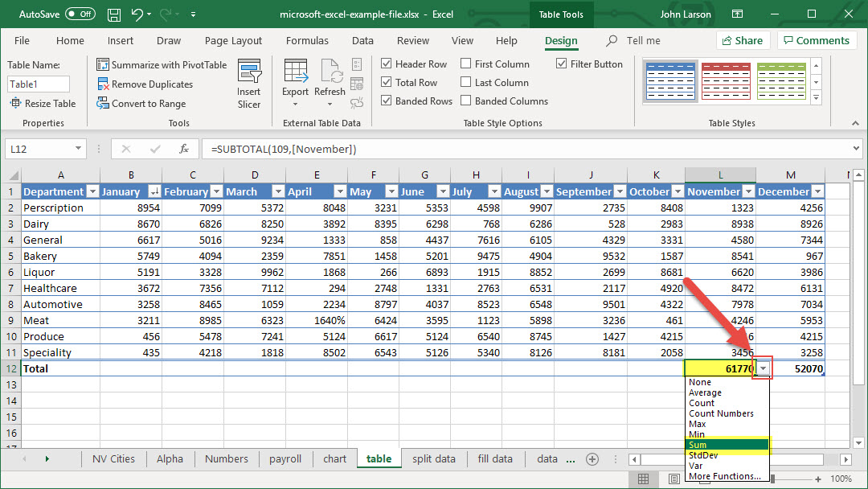
Task: Expand the Name Box dropdown arrow
Action: pyautogui.click(x=78, y=149)
